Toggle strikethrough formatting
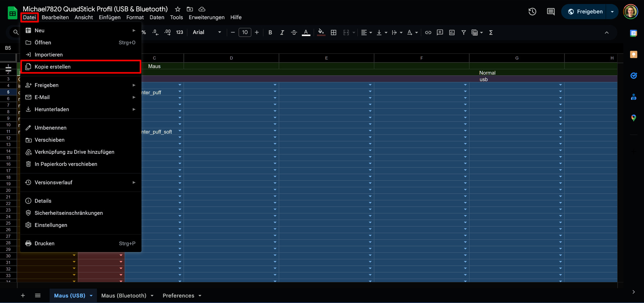644x303 pixels. pyautogui.click(x=294, y=33)
